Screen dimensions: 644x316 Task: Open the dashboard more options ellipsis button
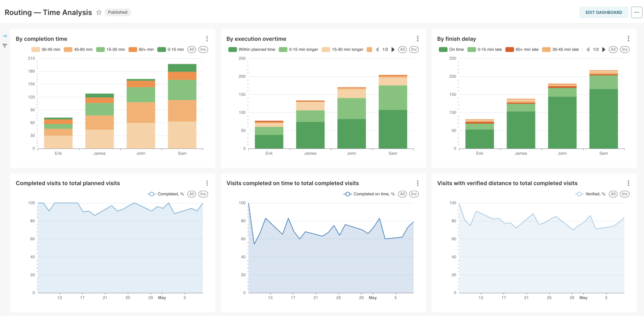(x=636, y=12)
